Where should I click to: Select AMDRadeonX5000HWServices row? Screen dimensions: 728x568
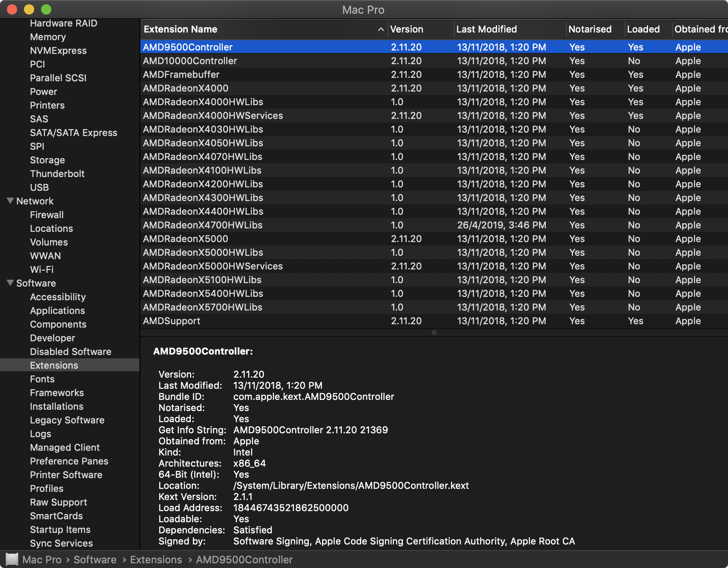pos(434,266)
